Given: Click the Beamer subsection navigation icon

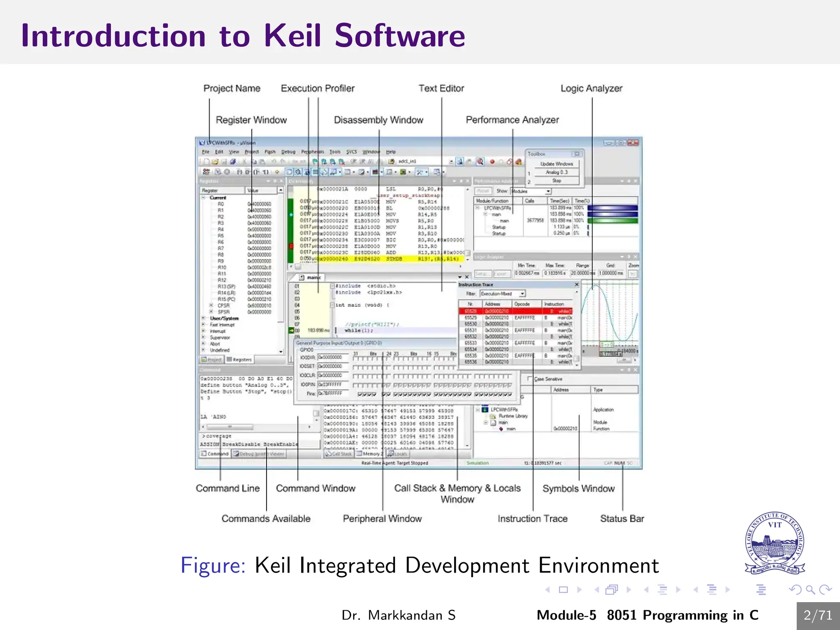Looking at the screenshot, I should [x=662, y=589].
